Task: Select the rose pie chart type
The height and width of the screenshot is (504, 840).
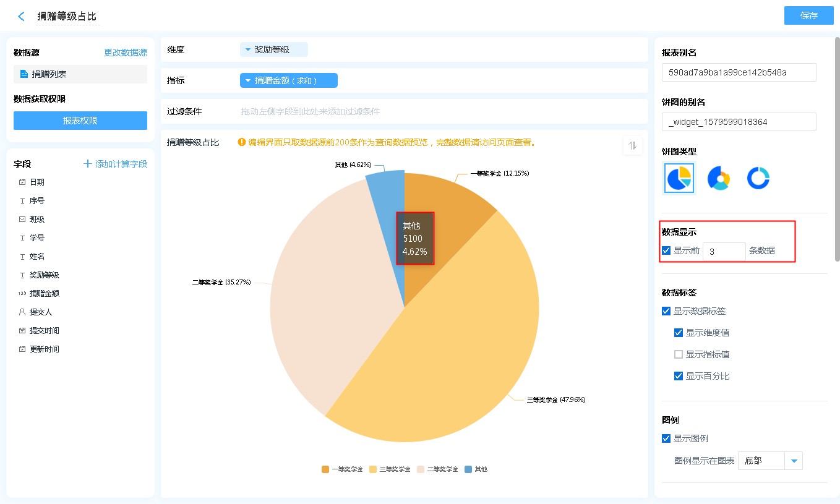Action: pyautogui.click(x=718, y=179)
